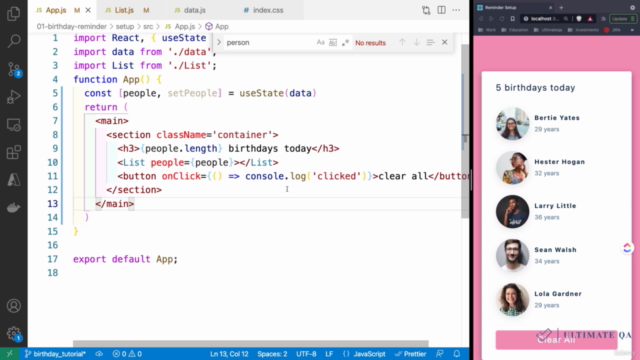Image resolution: width=640 pixels, height=360 pixels.
Task: Open the Source Control view
Action: pyautogui.click(x=13, y=69)
